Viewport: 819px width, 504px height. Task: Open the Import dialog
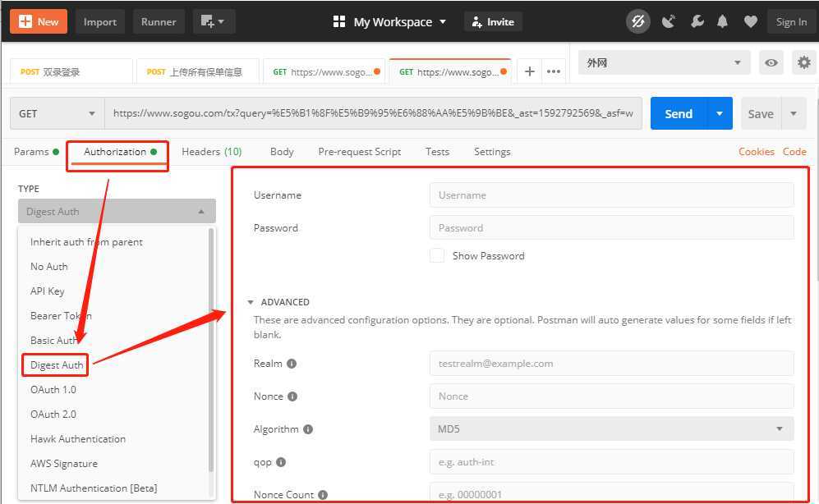(x=99, y=22)
